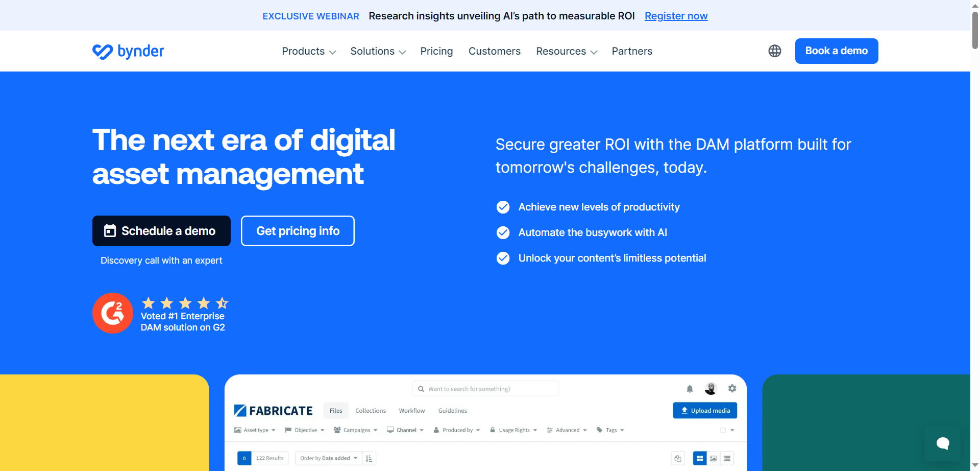Open the Customers page
980x471 pixels.
pos(495,51)
